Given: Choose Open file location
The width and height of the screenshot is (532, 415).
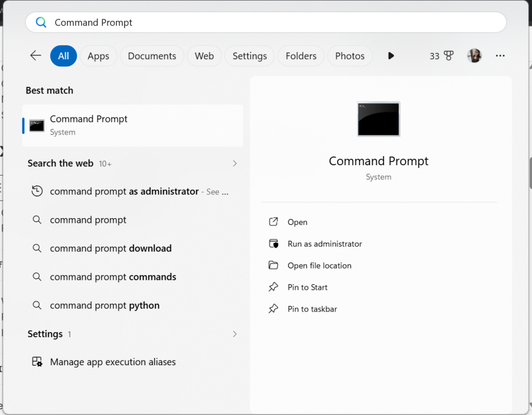Looking at the screenshot, I should pos(320,265).
